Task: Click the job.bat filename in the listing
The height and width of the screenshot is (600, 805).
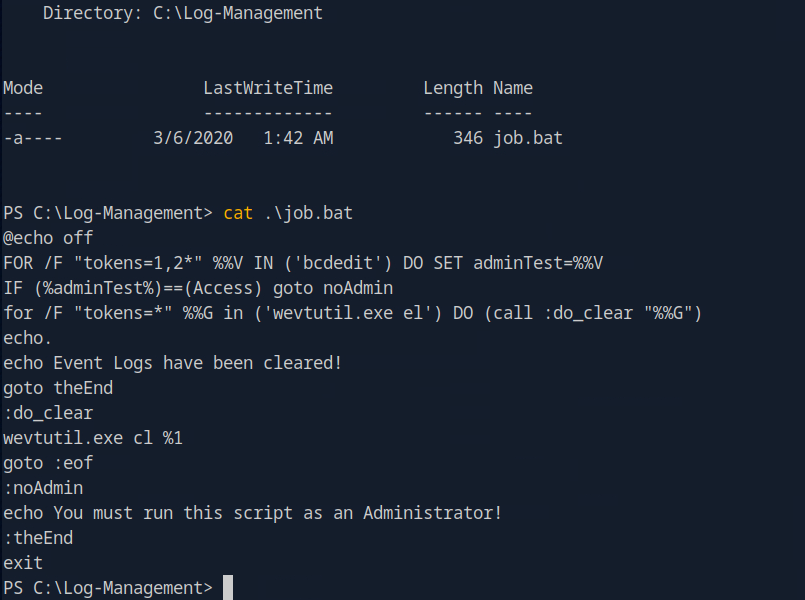Action: [x=528, y=138]
